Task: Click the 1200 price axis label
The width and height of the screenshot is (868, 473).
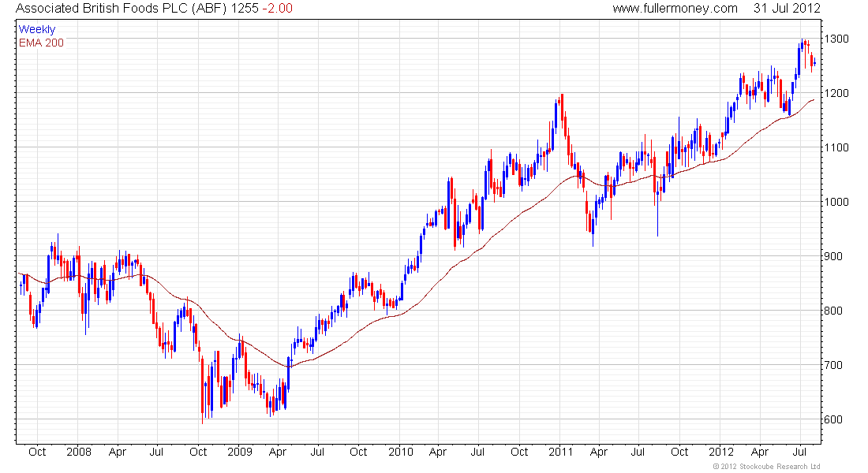Action: pyautogui.click(x=836, y=93)
